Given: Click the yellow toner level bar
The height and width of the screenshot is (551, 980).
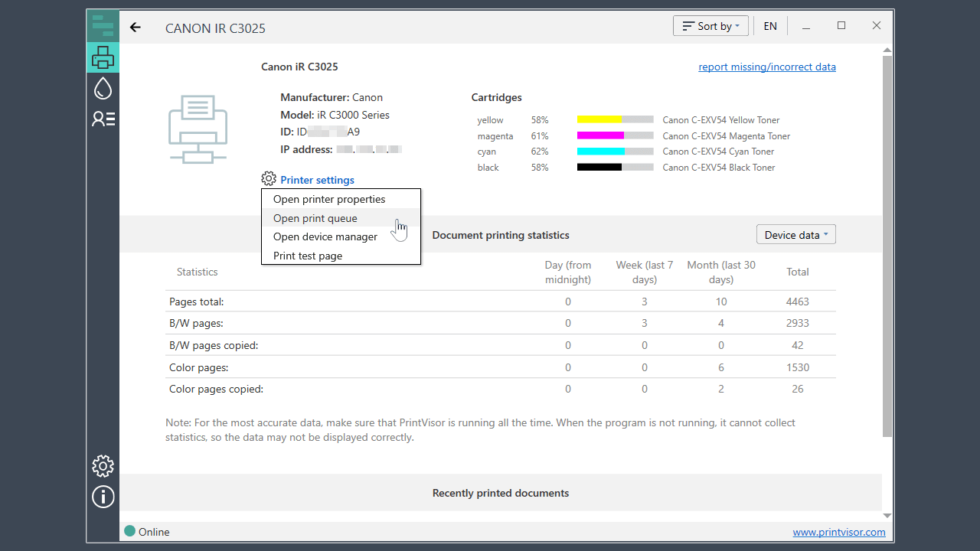Looking at the screenshot, I should coord(615,120).
